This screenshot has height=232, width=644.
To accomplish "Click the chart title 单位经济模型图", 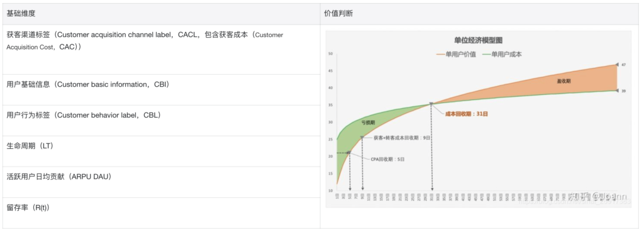I will [479, 40].
